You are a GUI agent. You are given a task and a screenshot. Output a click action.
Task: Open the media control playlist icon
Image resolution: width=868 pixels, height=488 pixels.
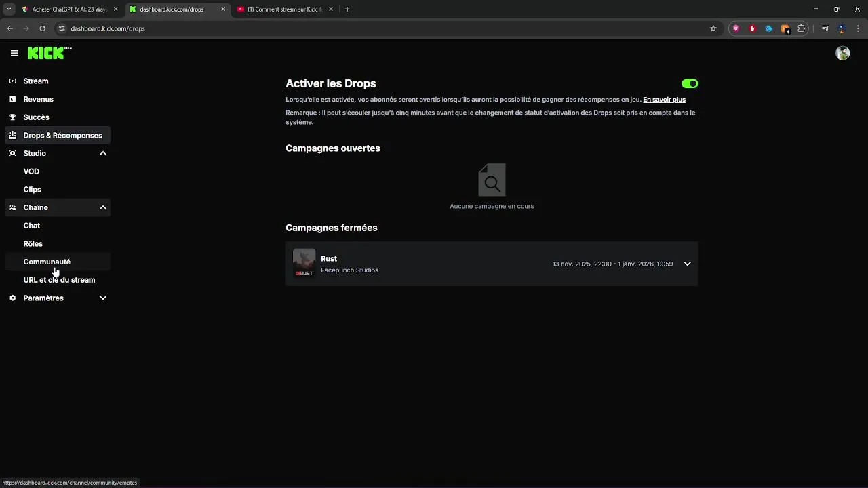(x=825, y=28)
